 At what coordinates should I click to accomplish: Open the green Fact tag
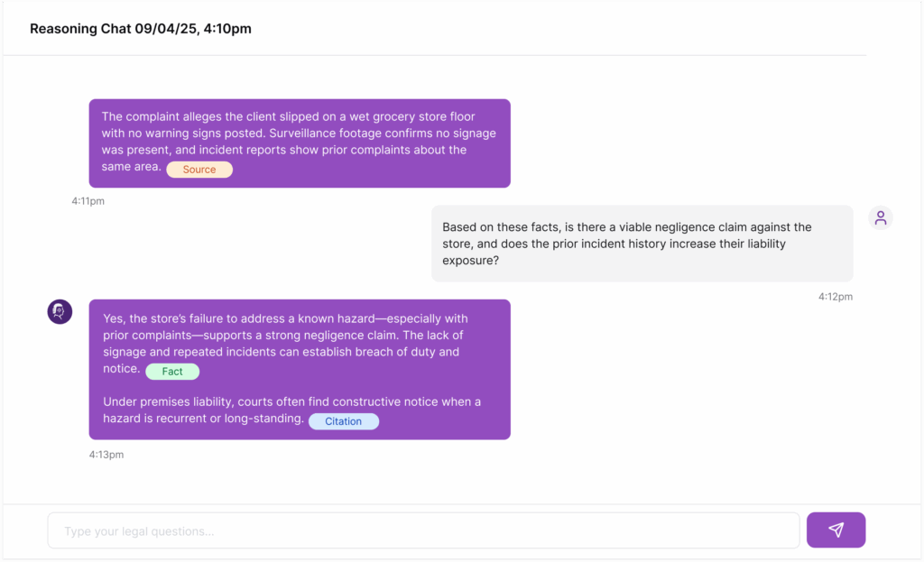(172, 372)
